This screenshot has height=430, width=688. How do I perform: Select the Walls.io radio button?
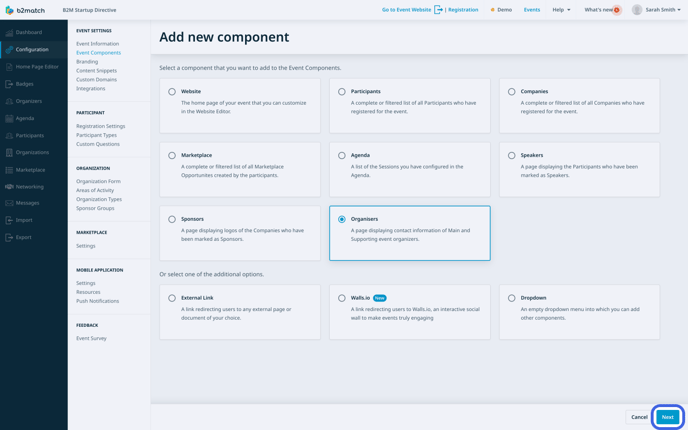[342, 298]
